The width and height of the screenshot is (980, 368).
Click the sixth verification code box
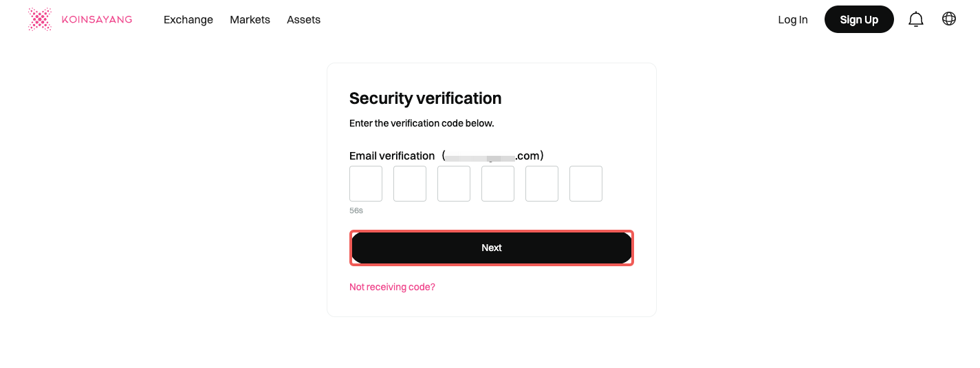586,184
